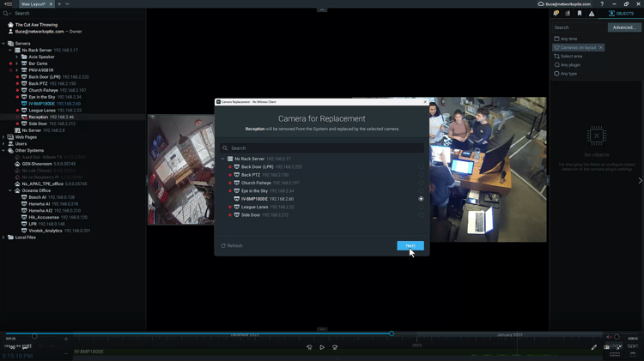
Task: Select League Lanes radio button in dialog
Action: click(421, 208)
